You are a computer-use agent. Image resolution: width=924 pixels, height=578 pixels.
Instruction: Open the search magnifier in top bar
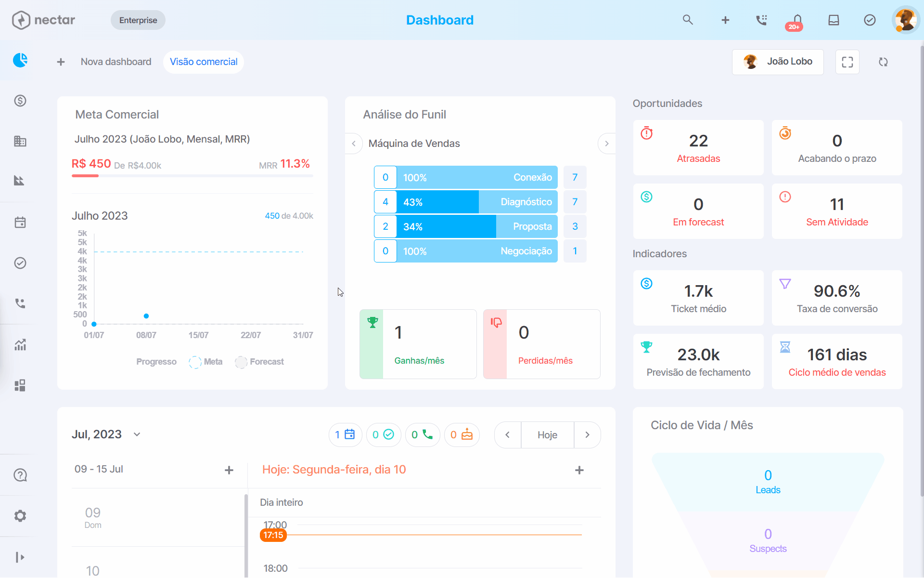688,20
